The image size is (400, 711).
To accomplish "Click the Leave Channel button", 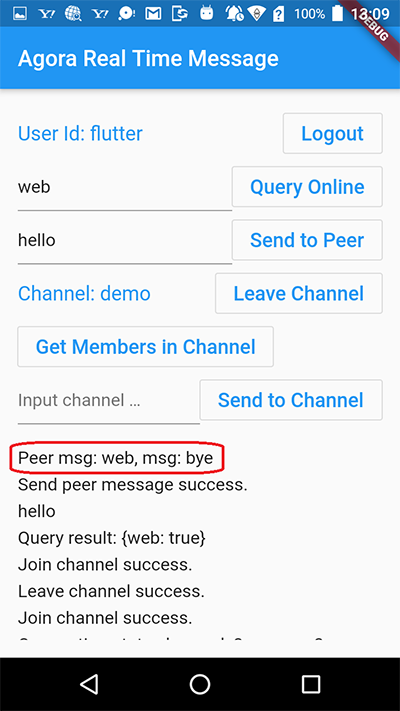I will (298, 293).
